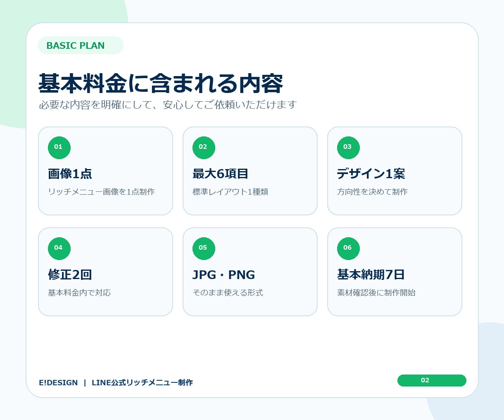Click the text 素材確認後に制作開始
This screenshot has height=420, width=504.
[376, 293]
